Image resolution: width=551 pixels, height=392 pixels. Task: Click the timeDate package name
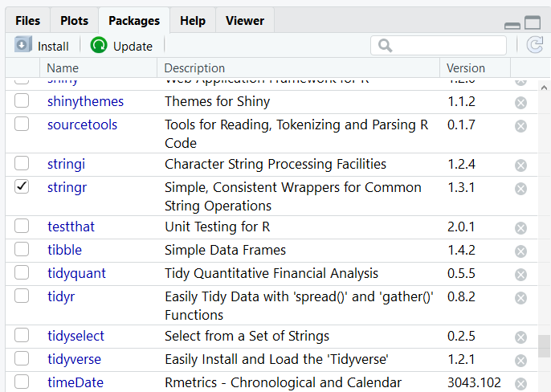76,382
